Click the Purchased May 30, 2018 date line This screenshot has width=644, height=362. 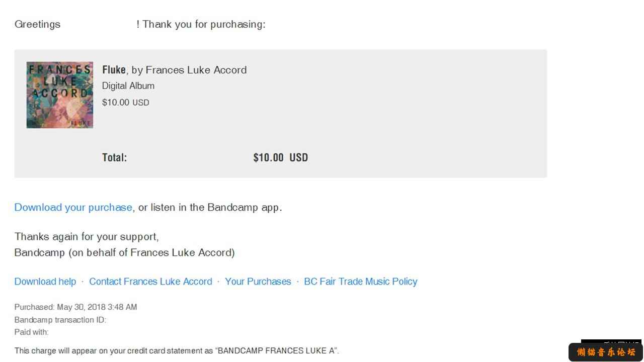point(75,307)
